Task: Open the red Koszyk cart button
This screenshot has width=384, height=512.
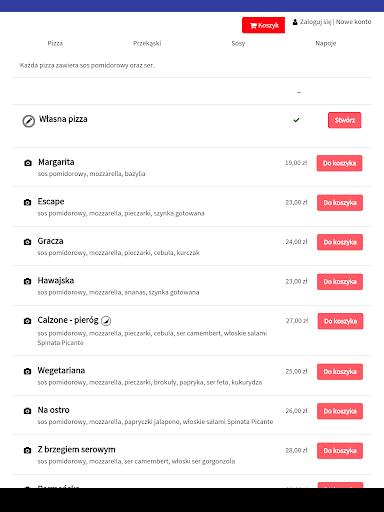Action: tap(263, 25)
